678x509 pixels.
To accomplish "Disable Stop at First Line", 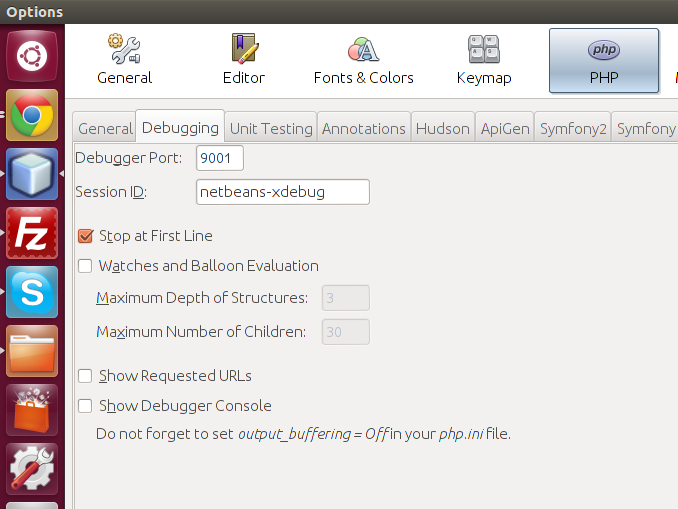I will 85,236.
